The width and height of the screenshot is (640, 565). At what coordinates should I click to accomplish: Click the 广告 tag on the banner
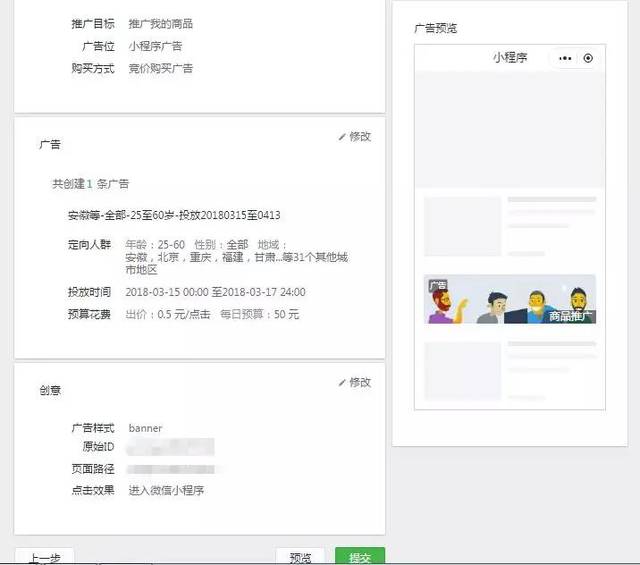click(x=438, y=285)
